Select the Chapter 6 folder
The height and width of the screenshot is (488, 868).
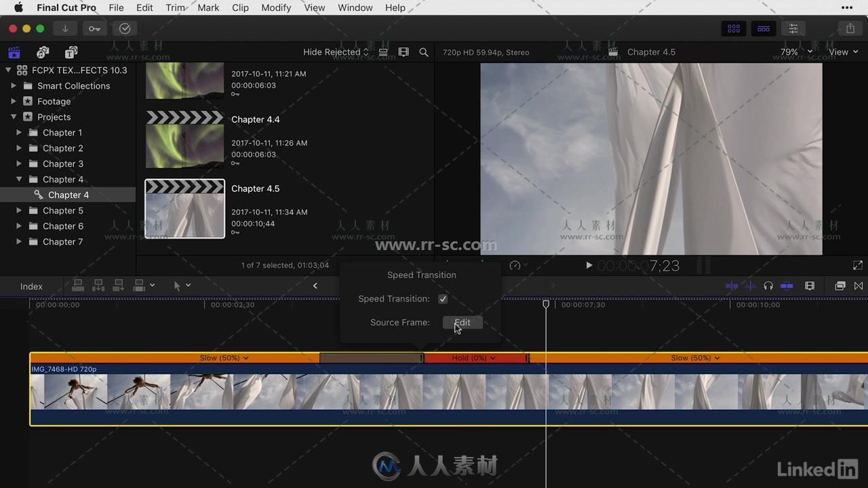coord(63,226)
